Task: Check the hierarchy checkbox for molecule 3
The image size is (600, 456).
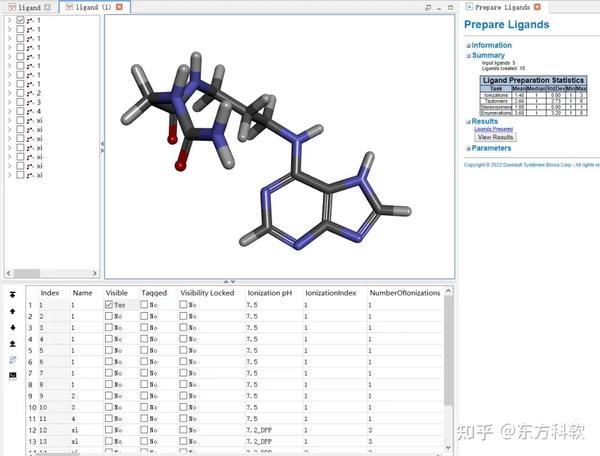Action: (x=20, y=102)
